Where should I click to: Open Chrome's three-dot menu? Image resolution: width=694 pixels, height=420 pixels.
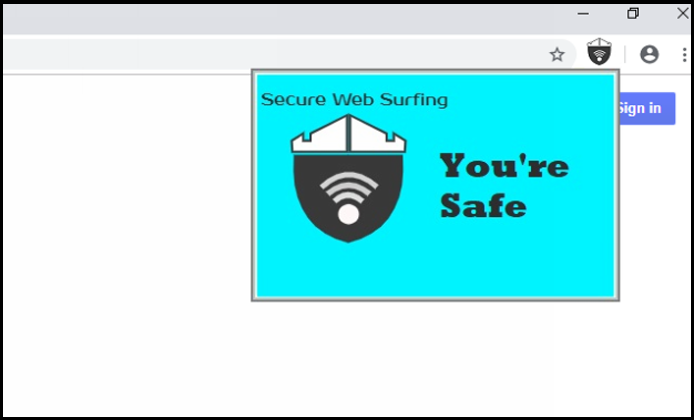click(685, 54)
